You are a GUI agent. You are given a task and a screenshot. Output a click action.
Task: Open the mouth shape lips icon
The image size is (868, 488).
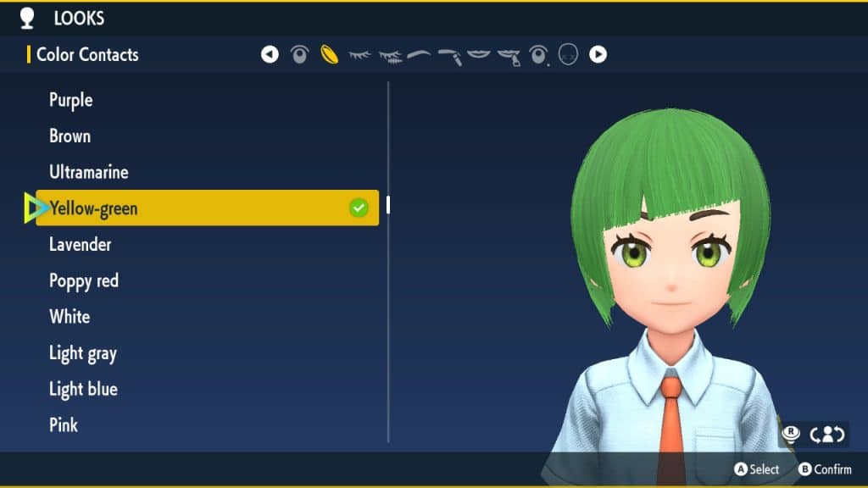tap(479, 54)
